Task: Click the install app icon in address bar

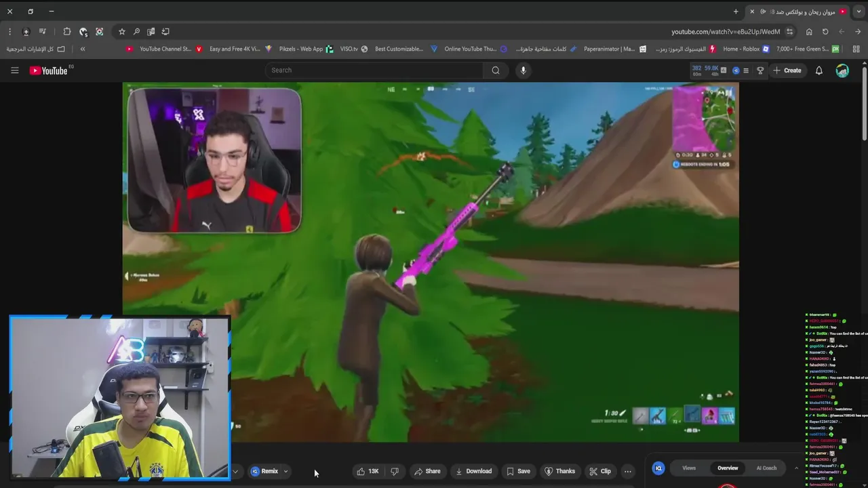Action: click(x=166, y=32)
